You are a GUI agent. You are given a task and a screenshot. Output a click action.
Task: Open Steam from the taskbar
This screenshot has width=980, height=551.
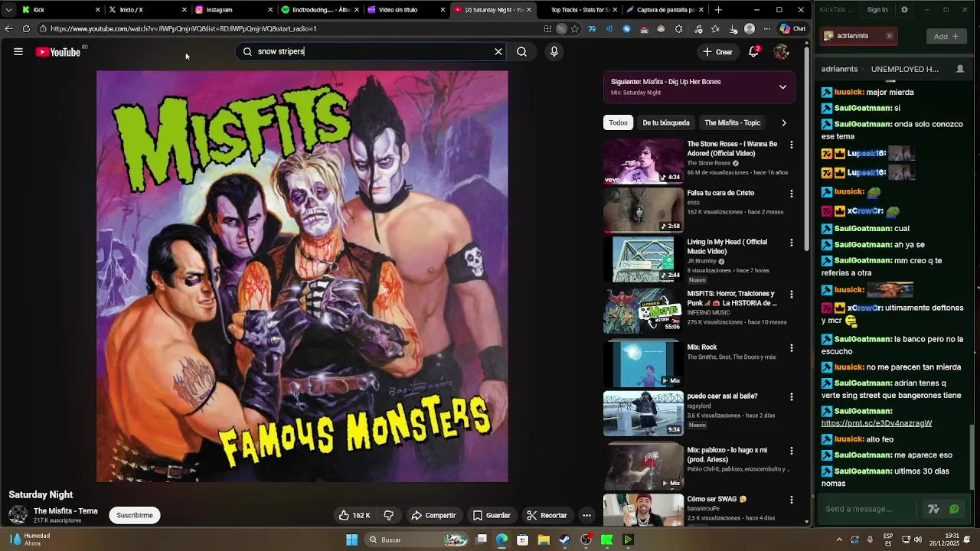coord(564,540)
